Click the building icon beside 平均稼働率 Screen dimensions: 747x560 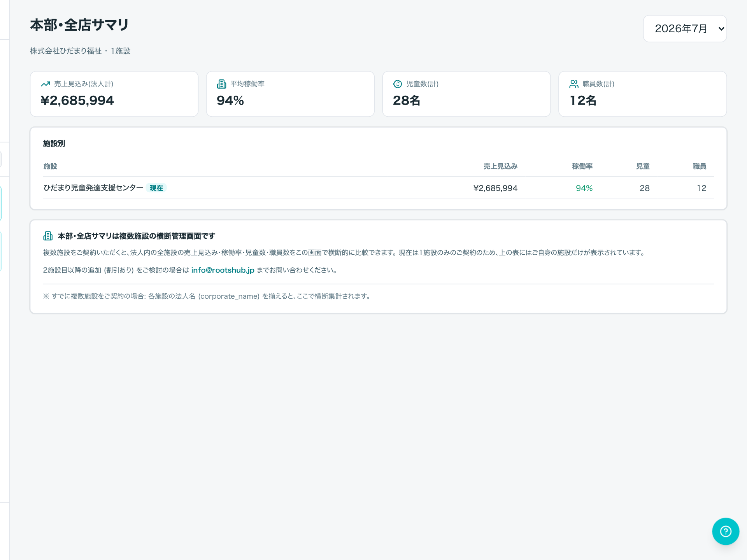click(221, 84)
